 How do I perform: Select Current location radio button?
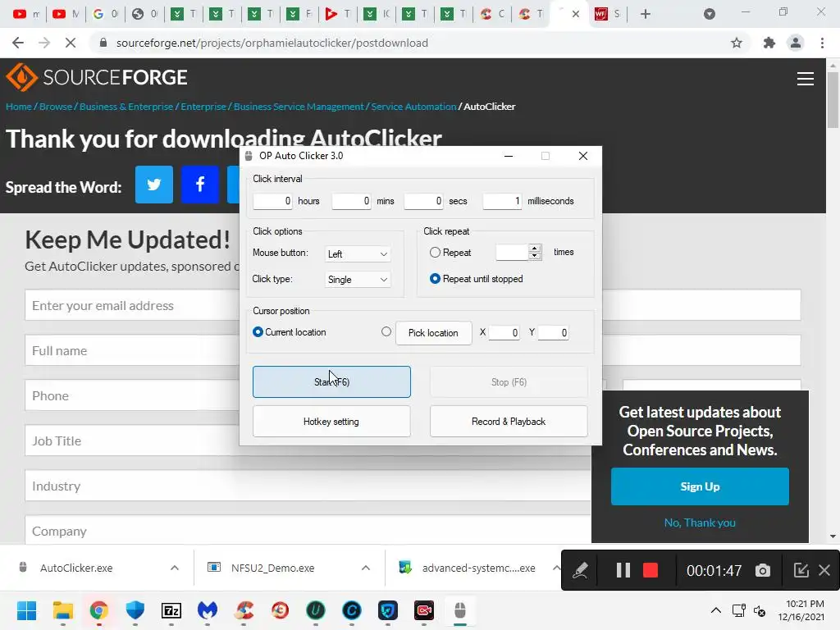coord(258,332)
